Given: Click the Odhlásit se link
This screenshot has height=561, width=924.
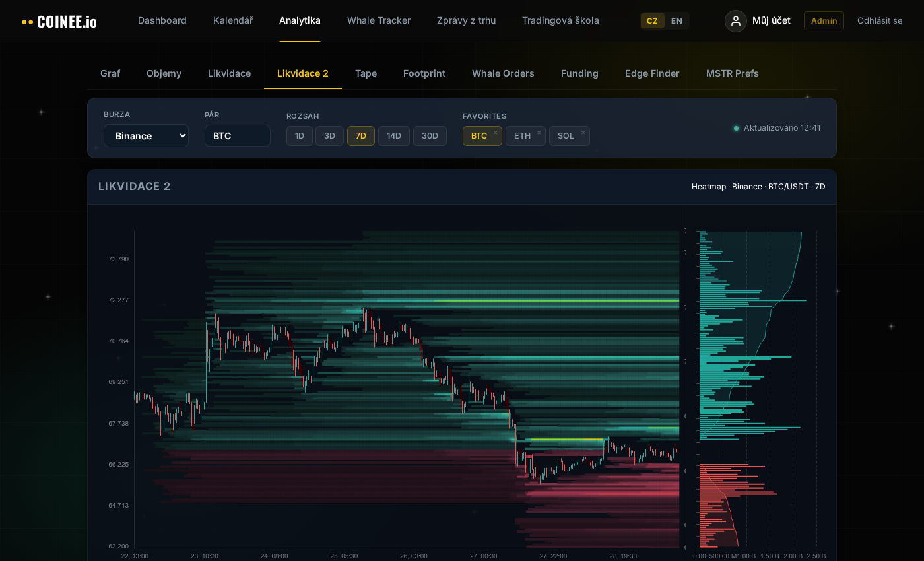Looking at the screenshot, I should [x=880, y=21].
